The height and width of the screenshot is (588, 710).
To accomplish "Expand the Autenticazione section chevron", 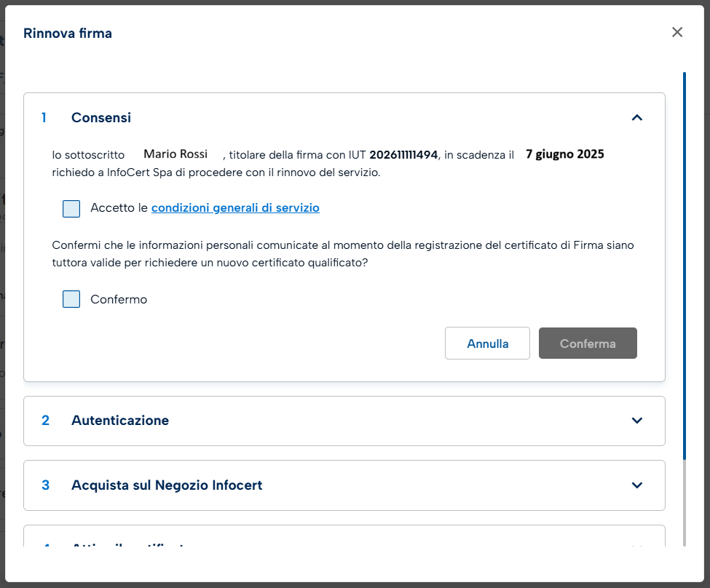I will [x=637, y=421].
